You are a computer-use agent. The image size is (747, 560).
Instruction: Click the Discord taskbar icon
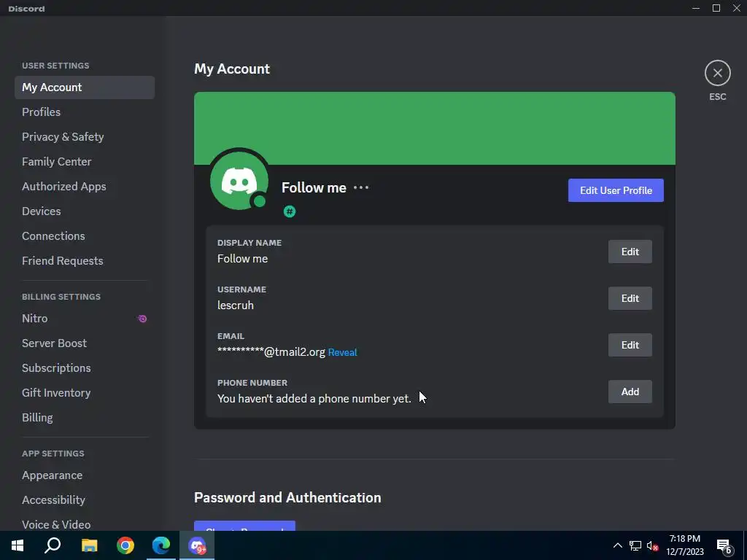tap(197, 545)
